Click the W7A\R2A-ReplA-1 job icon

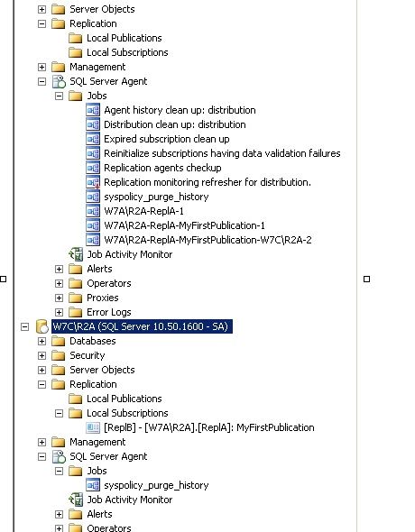[x=93, y=211]
